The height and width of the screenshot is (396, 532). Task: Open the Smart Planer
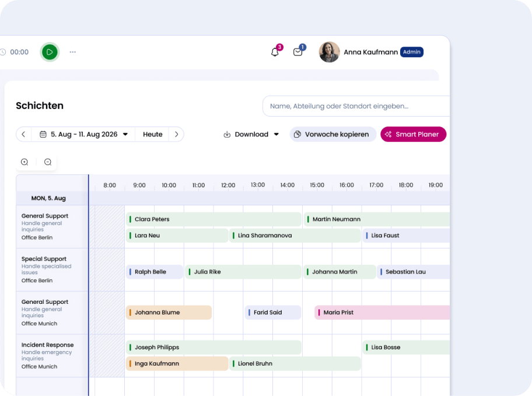[413, 134]
